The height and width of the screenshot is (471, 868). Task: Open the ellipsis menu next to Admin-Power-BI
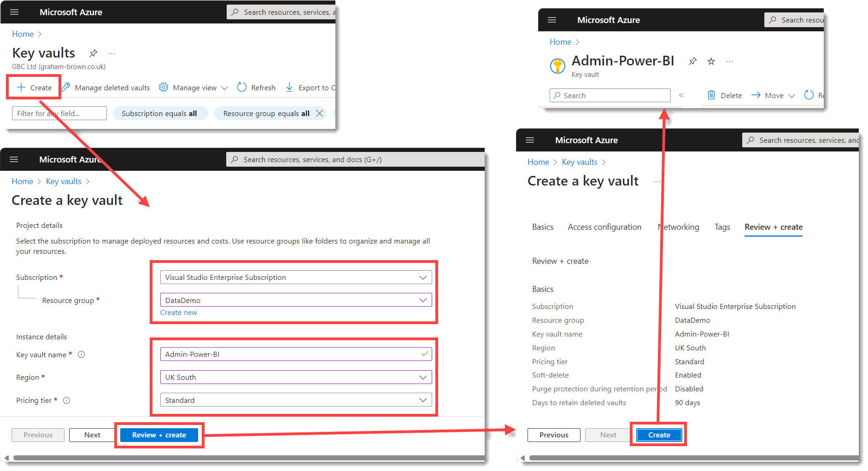tap(729, 61)
